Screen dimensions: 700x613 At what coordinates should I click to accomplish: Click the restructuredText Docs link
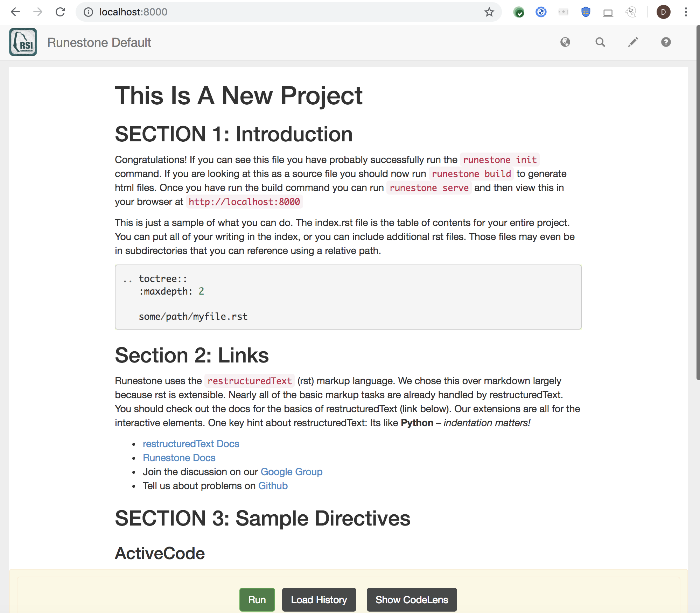[x=190, y=443]
